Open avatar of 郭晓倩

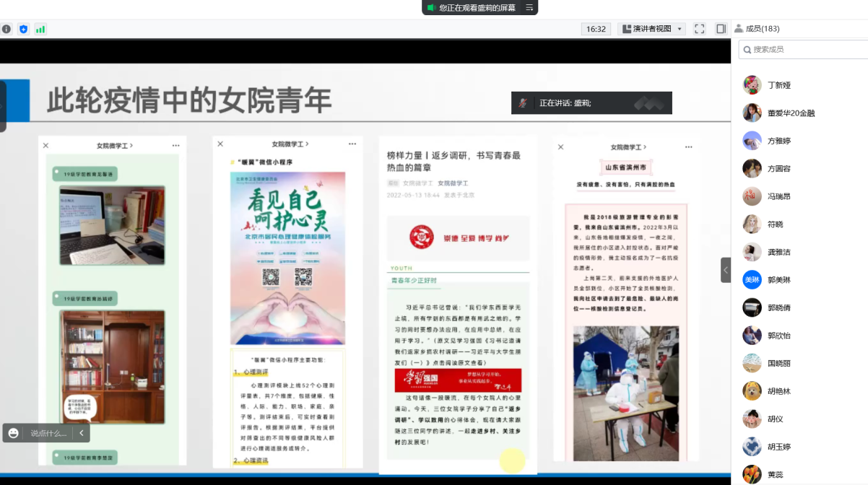(x=752, y=307)
